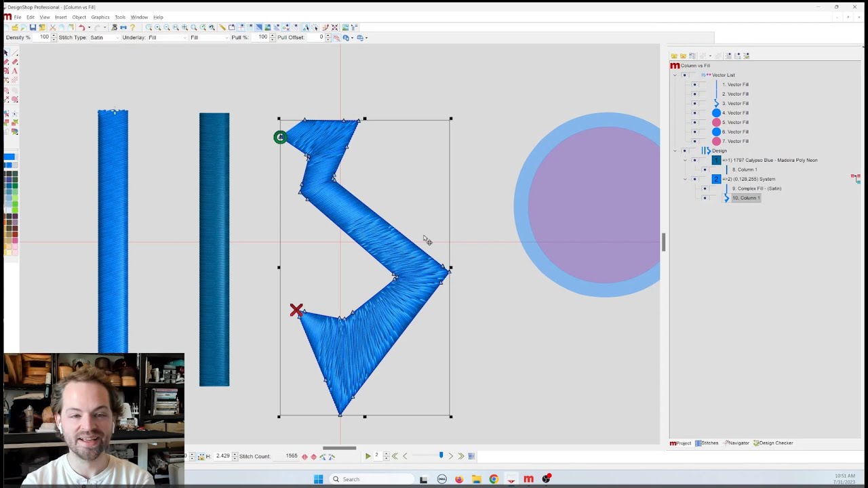Toggle visibility of 10. Column 1
Viewport: 868px width, 488px height.
[x=705, y=198]
